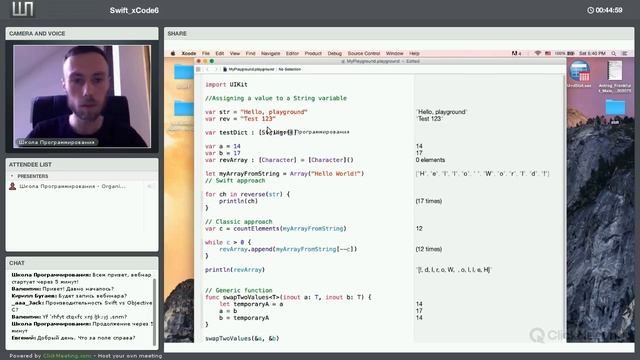Open the Navigate menu

pos(270,53)
